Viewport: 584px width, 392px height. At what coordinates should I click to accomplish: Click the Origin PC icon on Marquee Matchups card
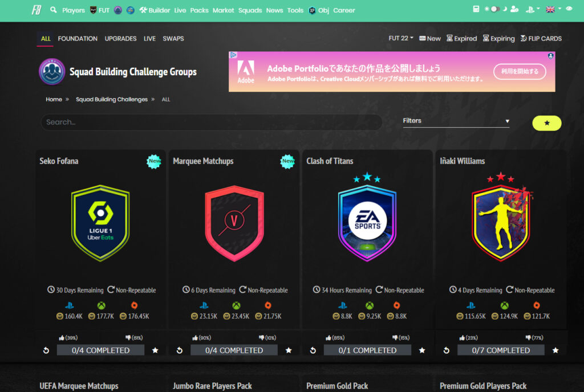[x=268, y=306]
